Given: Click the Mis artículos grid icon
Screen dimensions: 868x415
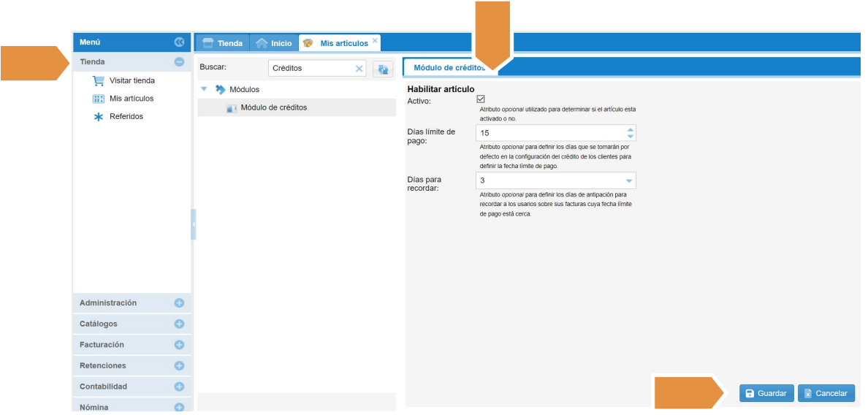Looking at the screenshot, I should pyautogui.click(x=99, y=99).
